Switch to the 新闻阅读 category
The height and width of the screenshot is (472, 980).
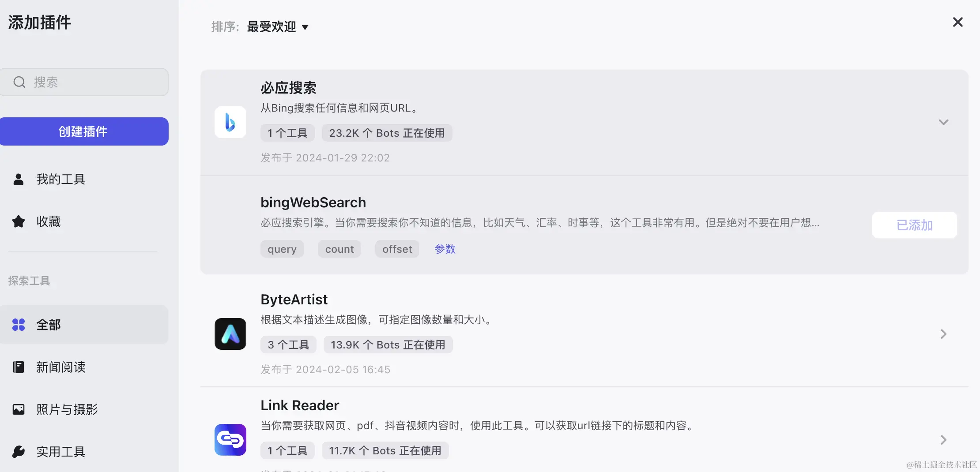[x=61, y=367]
